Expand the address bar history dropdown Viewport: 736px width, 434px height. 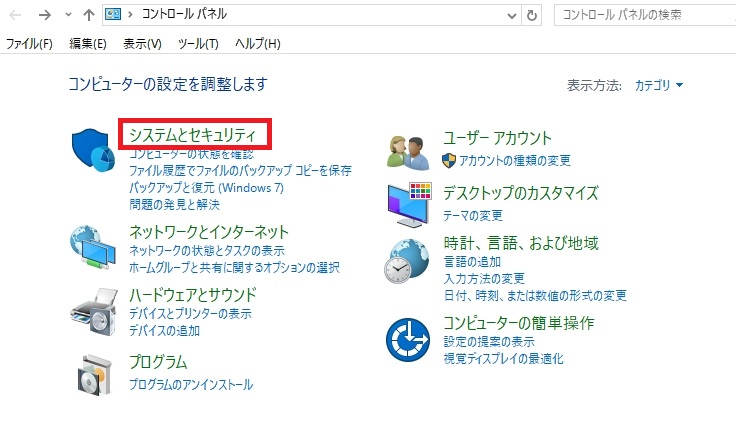[x=512, y=16]
